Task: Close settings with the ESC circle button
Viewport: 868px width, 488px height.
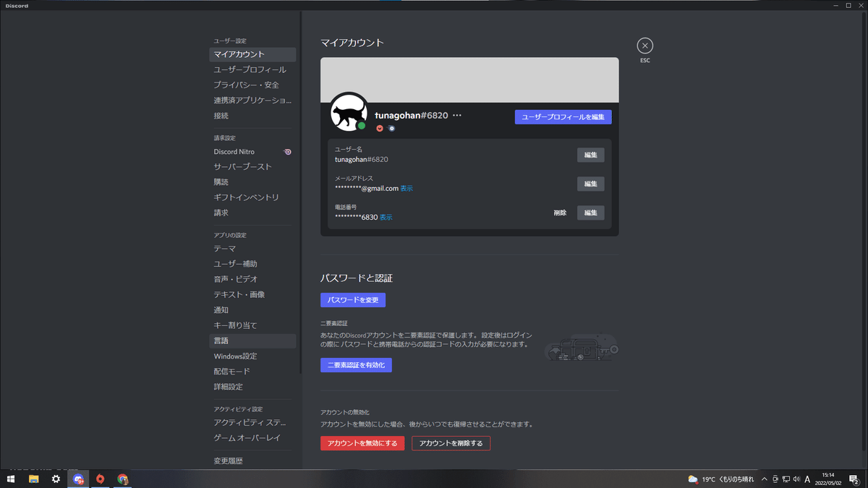Action: tap(644, 46)
